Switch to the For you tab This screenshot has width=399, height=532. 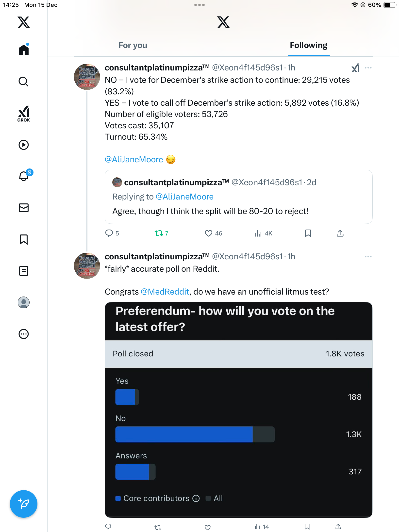point(133,45)
